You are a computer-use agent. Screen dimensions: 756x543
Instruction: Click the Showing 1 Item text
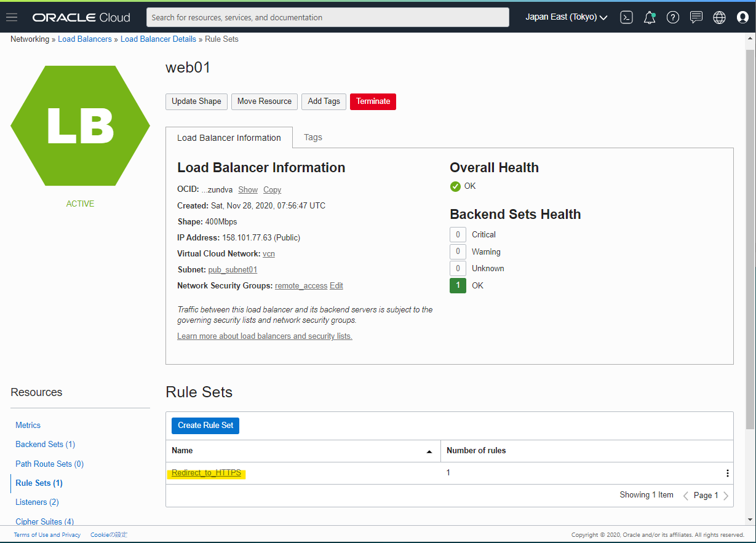(647, 495)
